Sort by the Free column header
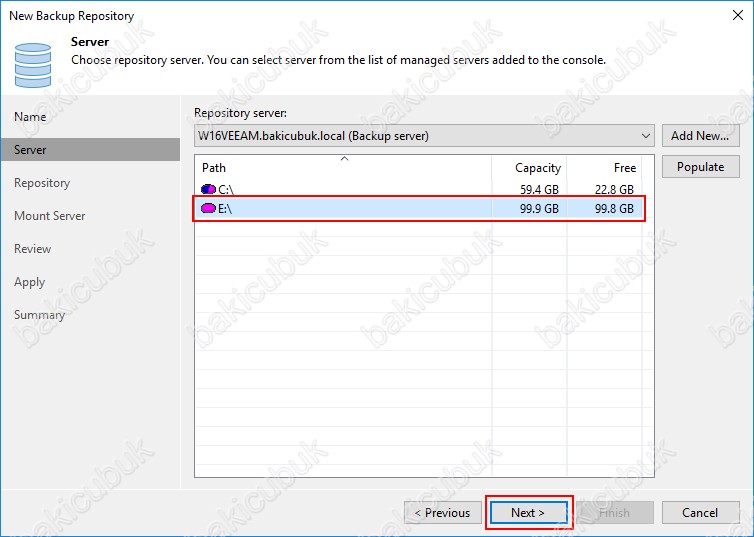This screenshot has height=537, width=754. 604,168
